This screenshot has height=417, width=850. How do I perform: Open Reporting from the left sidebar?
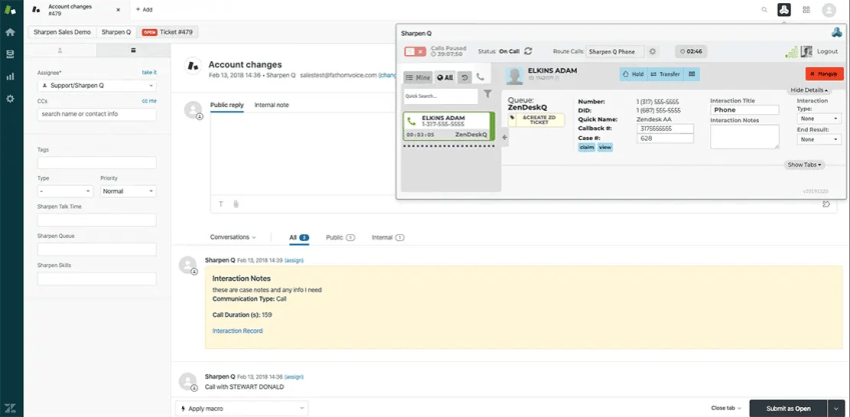(x=10, y=76)
